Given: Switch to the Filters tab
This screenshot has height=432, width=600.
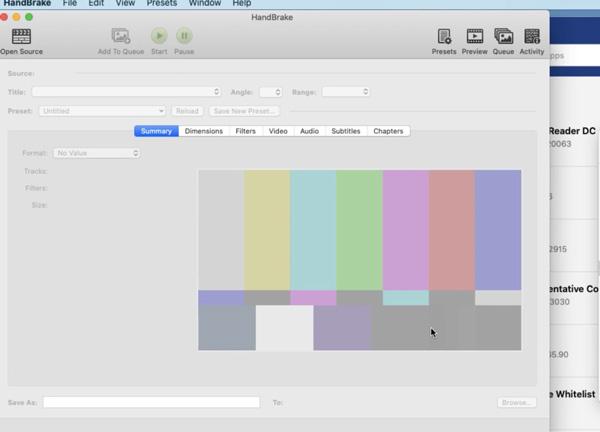Looking at the screenshot, I should 245,131.
